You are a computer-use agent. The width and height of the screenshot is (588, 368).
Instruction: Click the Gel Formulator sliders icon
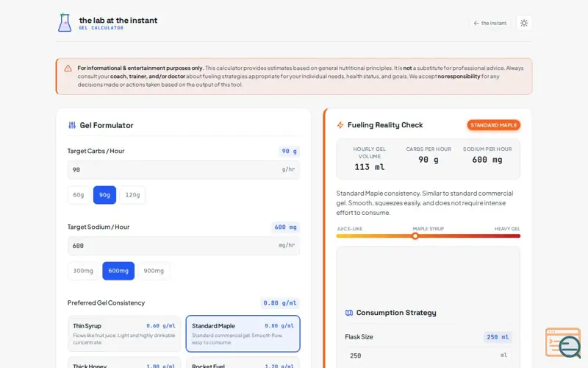click(x=72, y=125)
